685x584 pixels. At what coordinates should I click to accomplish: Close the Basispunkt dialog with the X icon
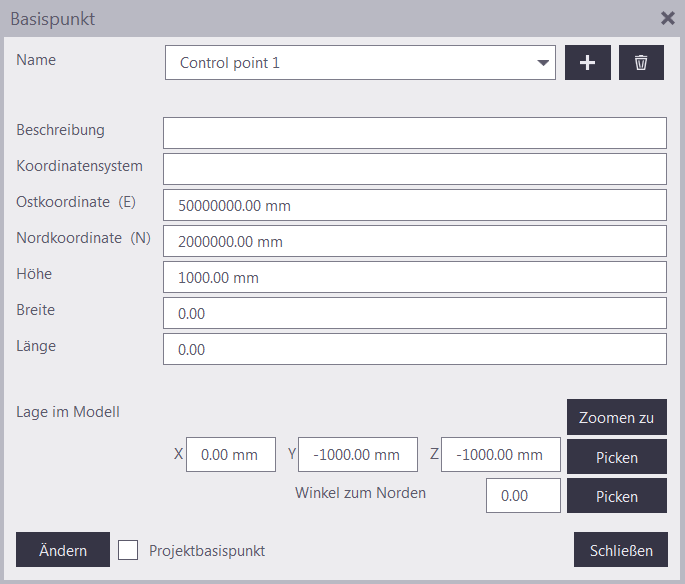(668, 18)
